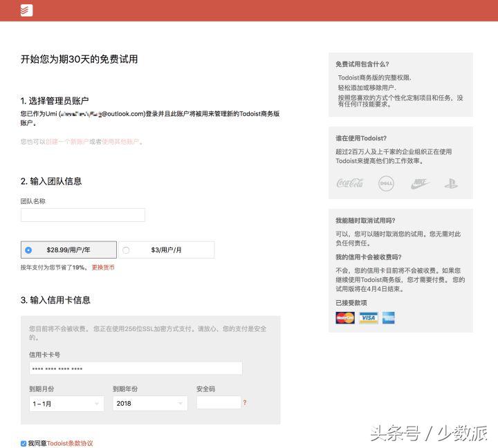Click the Dell logo
The image size is (498, 448).
click(x=386, y=183)
